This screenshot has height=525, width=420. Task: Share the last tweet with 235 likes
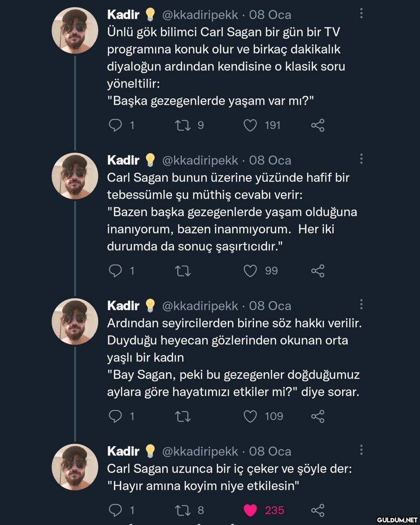318,510
